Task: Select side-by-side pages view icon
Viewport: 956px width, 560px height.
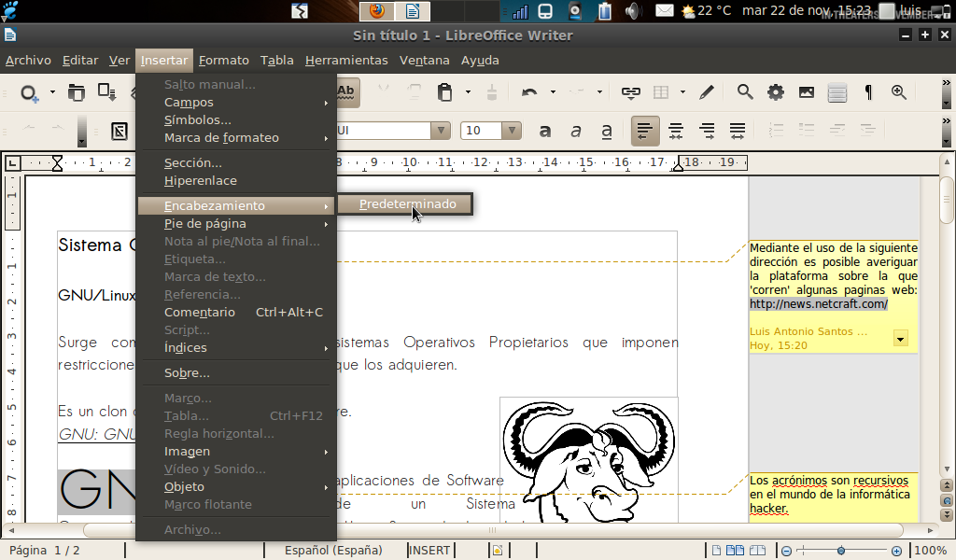Action: [736, 551]
